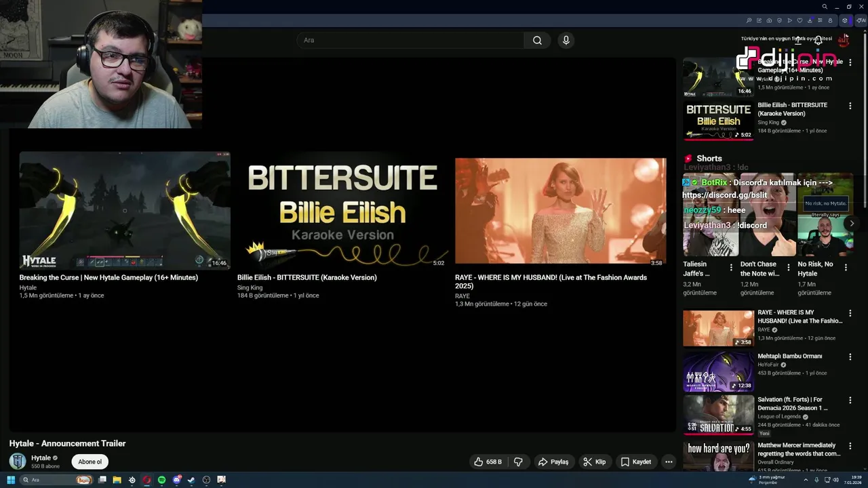Open volume control in system tray
This screenshot has width=868, height=488.
tap(835, 479)
